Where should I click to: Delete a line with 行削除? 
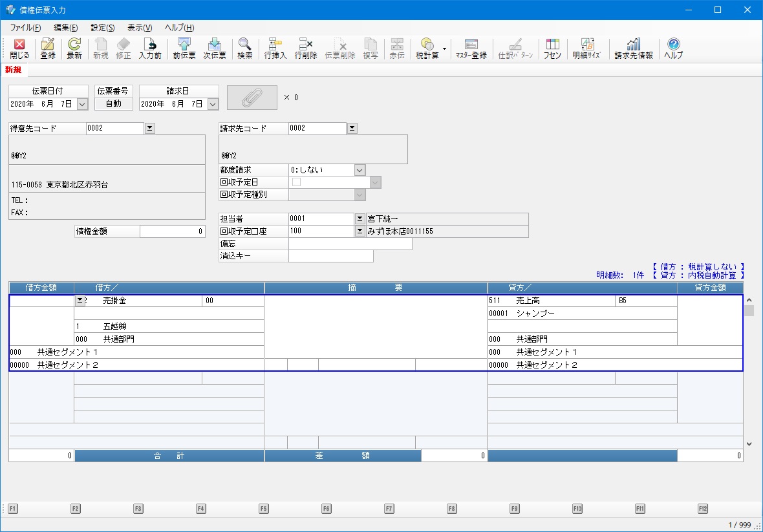tap(306, 48)
